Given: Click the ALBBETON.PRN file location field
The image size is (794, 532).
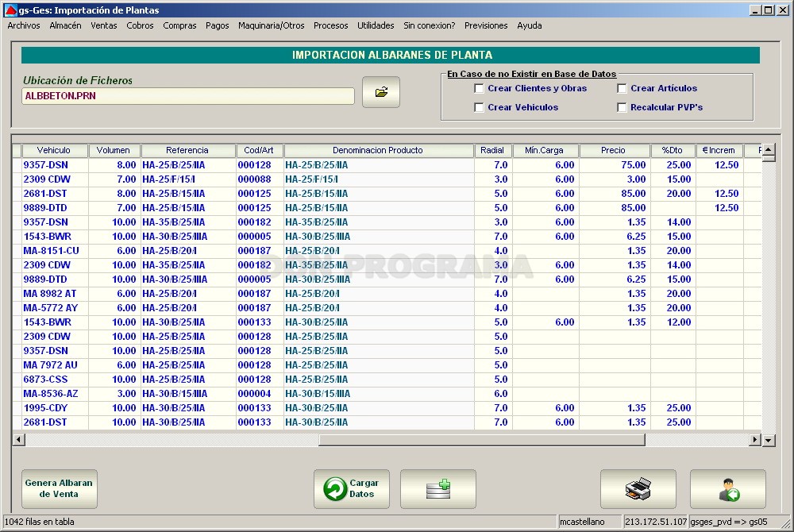Looking at the screenshot, I should pyautogui.click(x=188, y=96).
